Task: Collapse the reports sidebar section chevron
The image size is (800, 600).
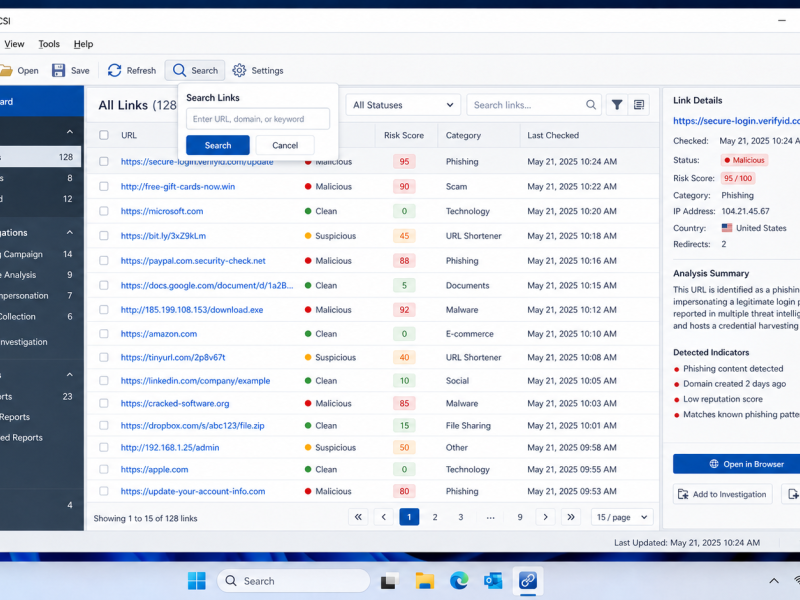Action: point(70,374)
